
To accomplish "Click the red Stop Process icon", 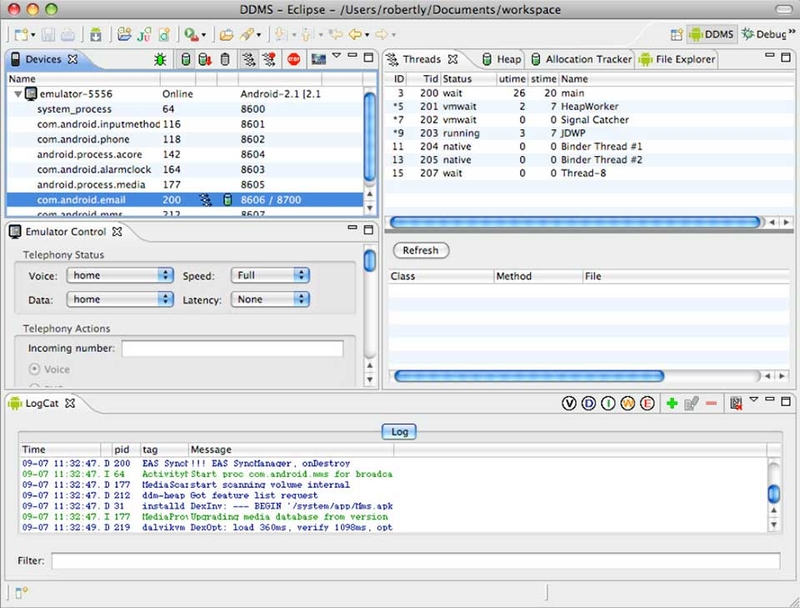I will (x=293, y=60).
